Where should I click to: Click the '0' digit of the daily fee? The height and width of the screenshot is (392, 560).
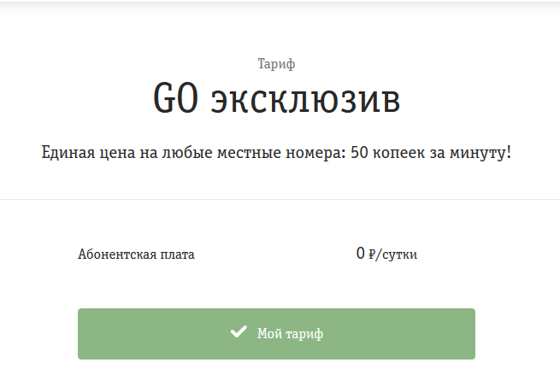point(360,254)
